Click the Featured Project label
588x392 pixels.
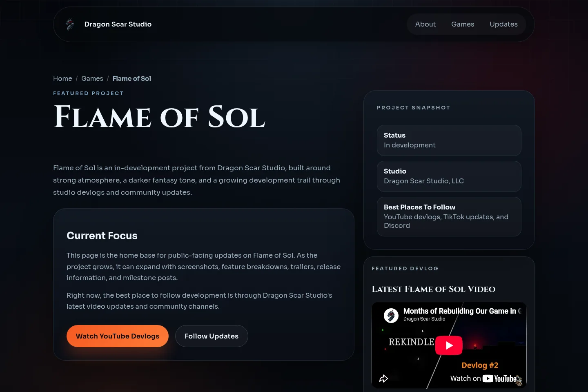pyautogui.click(x=88, y=93)
